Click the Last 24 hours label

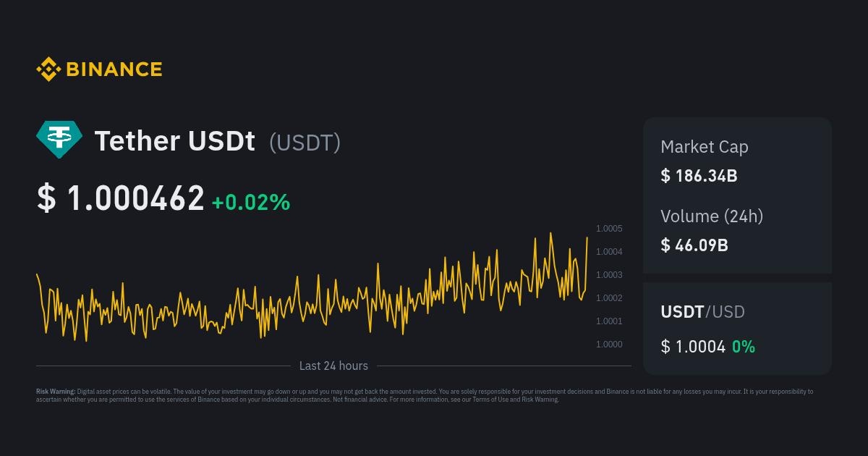point(333,366)
